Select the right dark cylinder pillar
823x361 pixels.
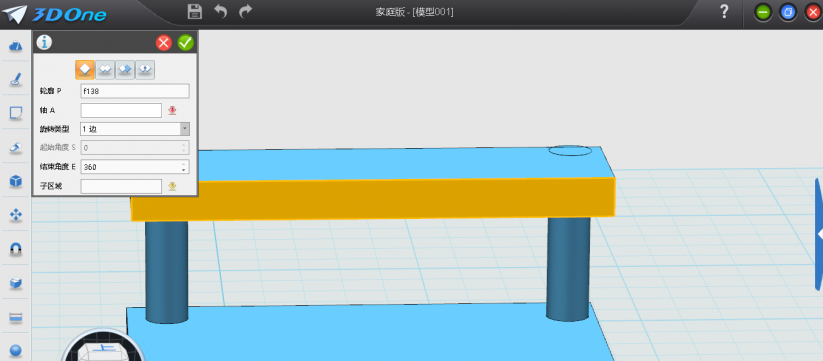pyautogui.click(x=568, y=268)
